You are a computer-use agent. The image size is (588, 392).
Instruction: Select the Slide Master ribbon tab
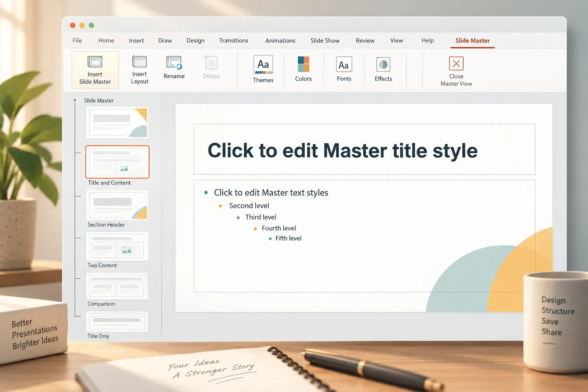(473, 41)
